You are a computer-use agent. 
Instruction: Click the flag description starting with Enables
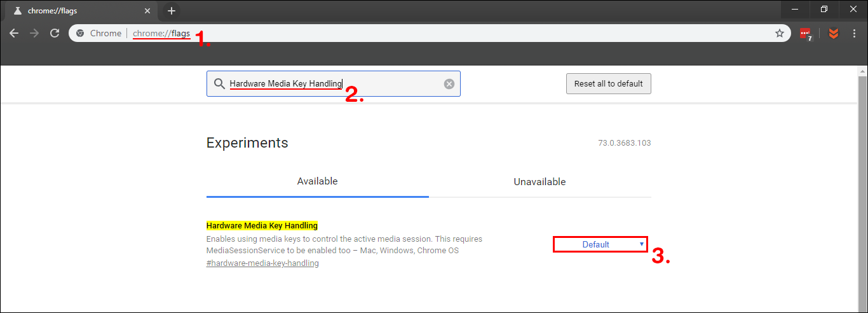tap(344, 245)
